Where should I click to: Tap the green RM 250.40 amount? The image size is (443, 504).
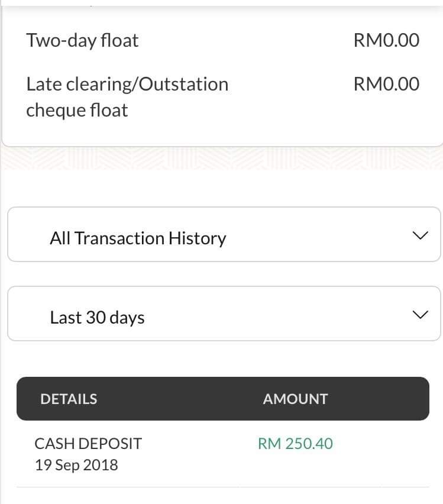pyautogui.click(x=295, y=444)
